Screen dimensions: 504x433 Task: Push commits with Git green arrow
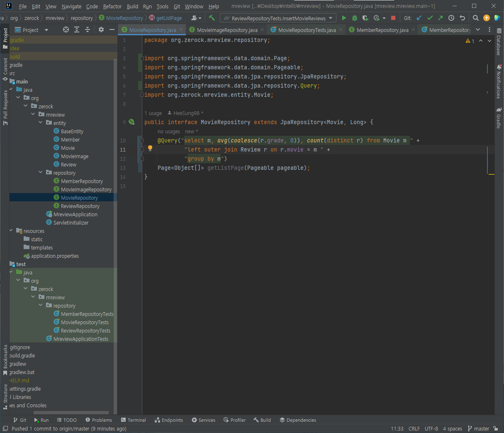tap(441, 18)
